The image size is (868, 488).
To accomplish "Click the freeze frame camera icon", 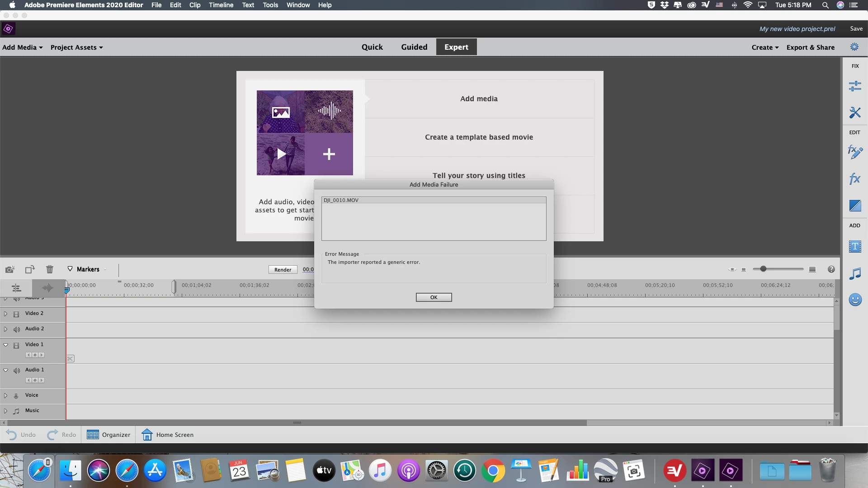I will tap(10, 269).
